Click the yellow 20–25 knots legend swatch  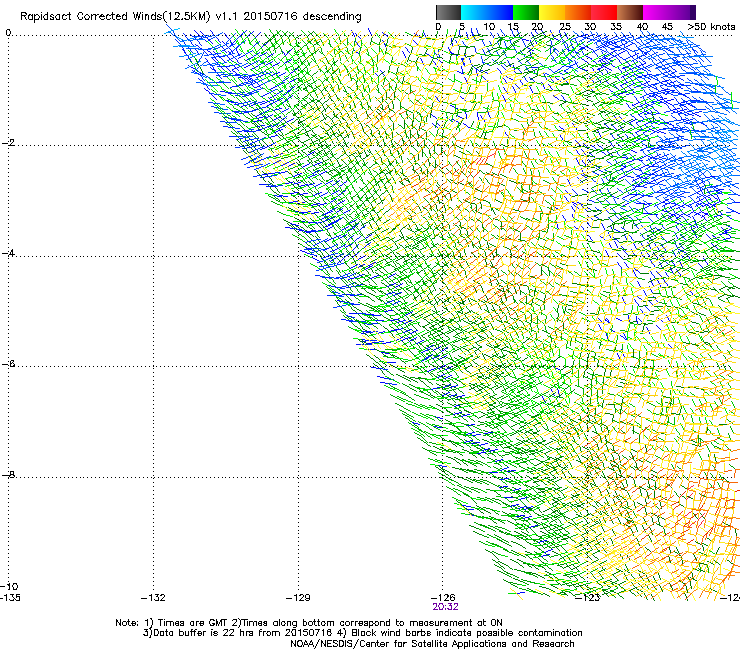tap(552, 12)
